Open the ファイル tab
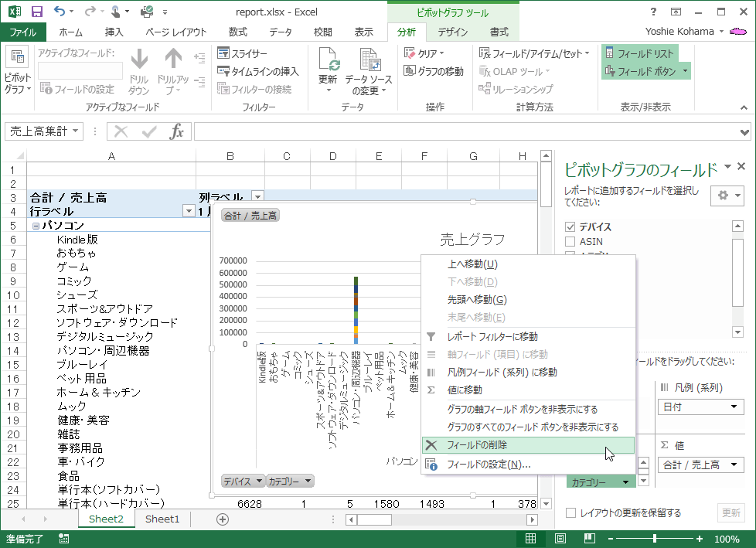Screen dimensions: 756x548 pos(22,32)
